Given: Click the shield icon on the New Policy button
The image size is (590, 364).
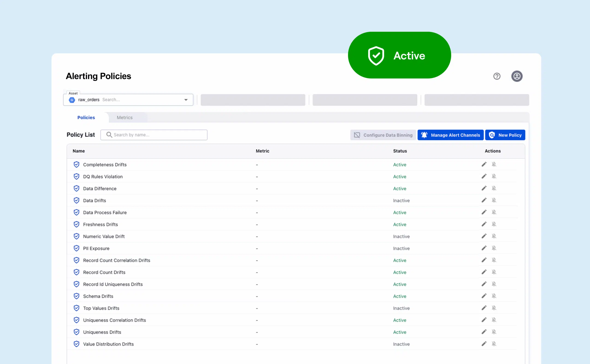Looking at the screenshot, I should tap(492, 135).
